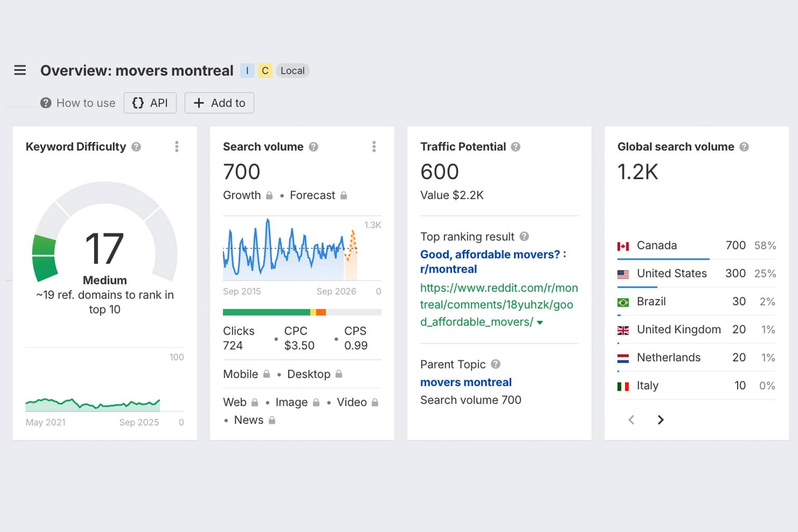Open the hamburger navigation menu
The image size is (798, 532).
point(20,70)
